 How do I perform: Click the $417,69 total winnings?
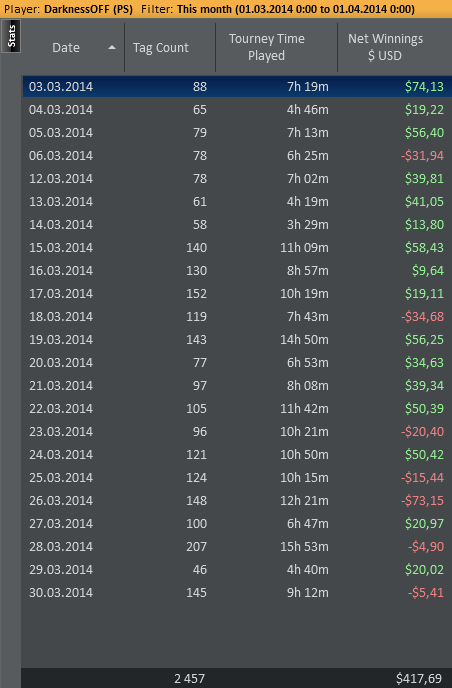(x=419, y=679)
